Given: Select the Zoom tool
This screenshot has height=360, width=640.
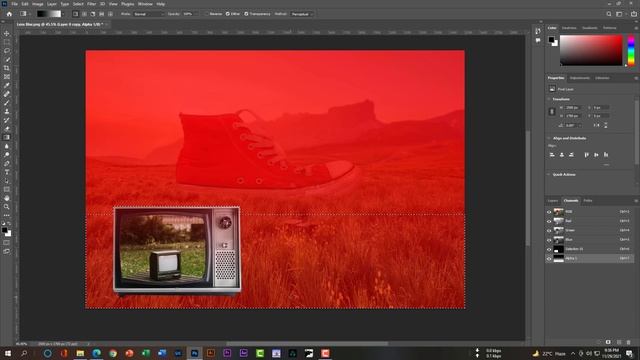Looking at the screenshot, I should pos(7,207).
